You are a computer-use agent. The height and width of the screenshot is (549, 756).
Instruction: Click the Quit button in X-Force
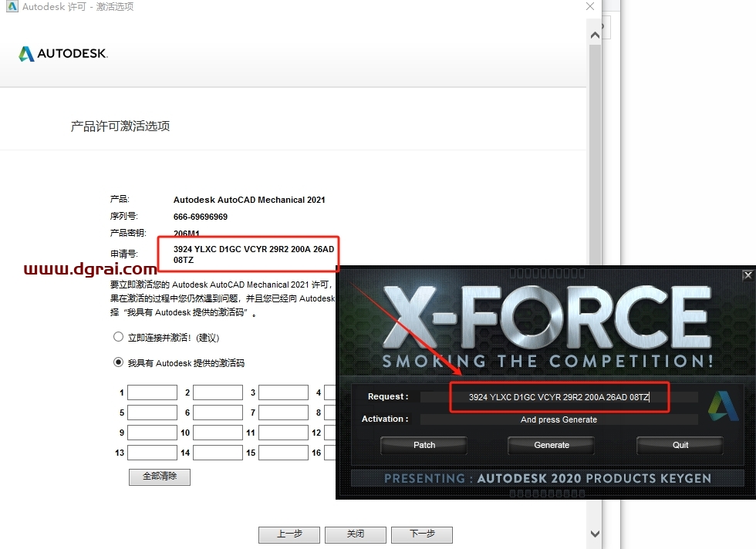click(x=680, y=446)
